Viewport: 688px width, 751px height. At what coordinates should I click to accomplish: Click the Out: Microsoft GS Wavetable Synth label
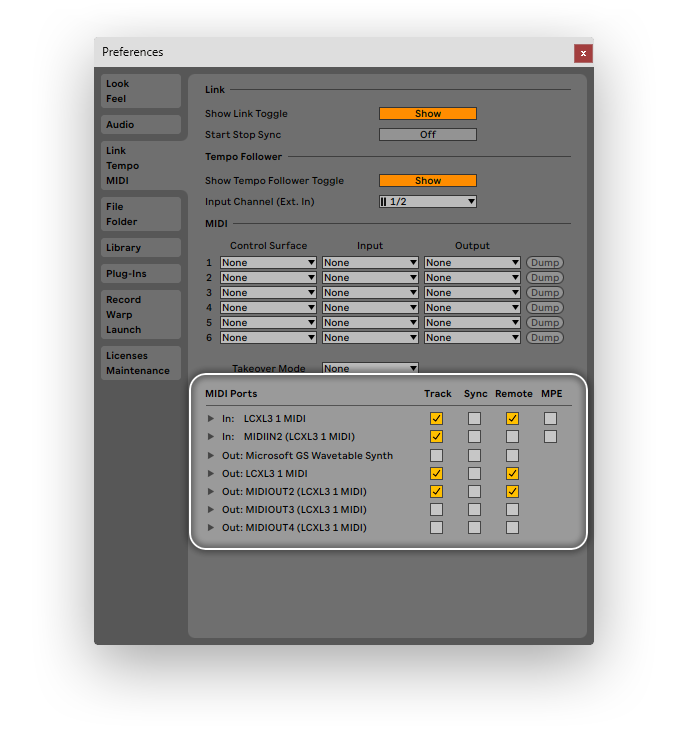[x=307, y=455]
